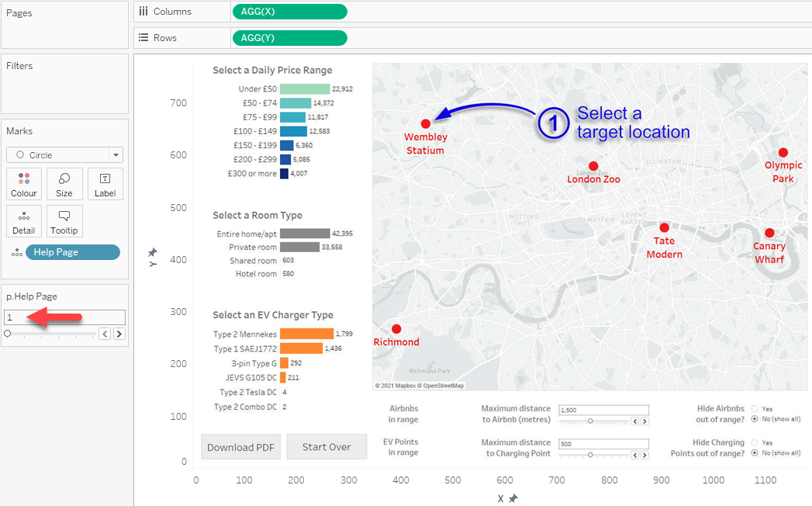The width and height of the screenshot is (812, 506).
Task: Select the Wembley Stadium red dot
Action: pyautogui.click(x=425, y=123)
